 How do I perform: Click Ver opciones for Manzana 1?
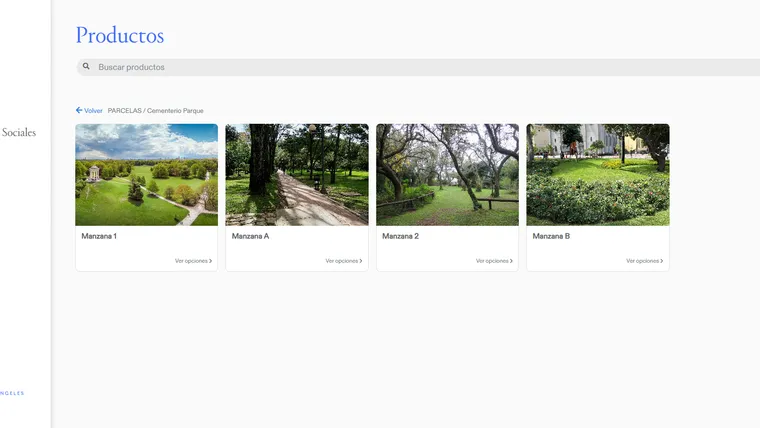(x=193, y=261)
